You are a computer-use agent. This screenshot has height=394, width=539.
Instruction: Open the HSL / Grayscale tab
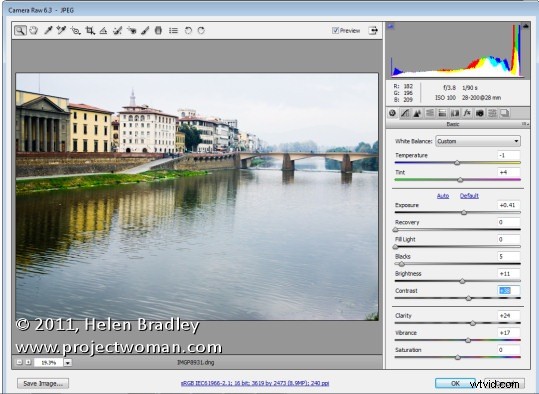[x=430, y=113]
